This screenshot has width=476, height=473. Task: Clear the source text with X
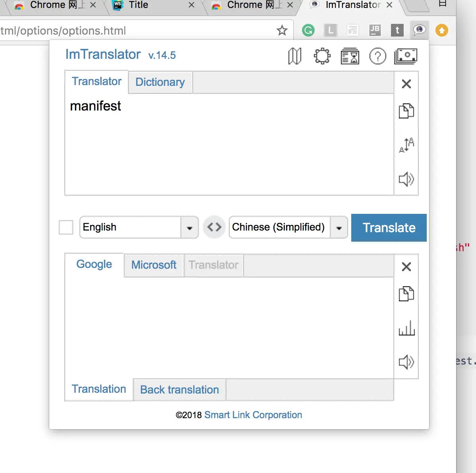click(406, 84)
